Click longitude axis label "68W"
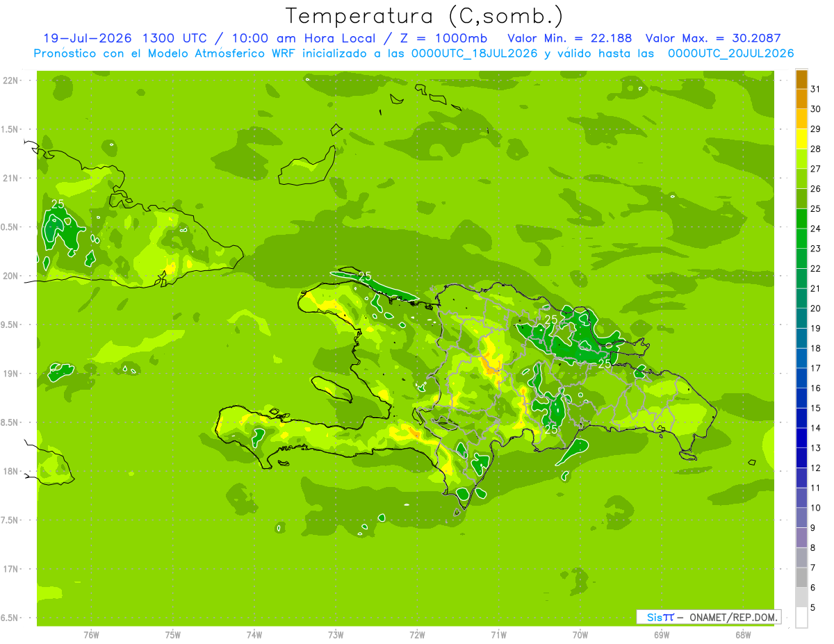Image resolution: width=834 pixels, height=644 pixels. click(743, 635)
